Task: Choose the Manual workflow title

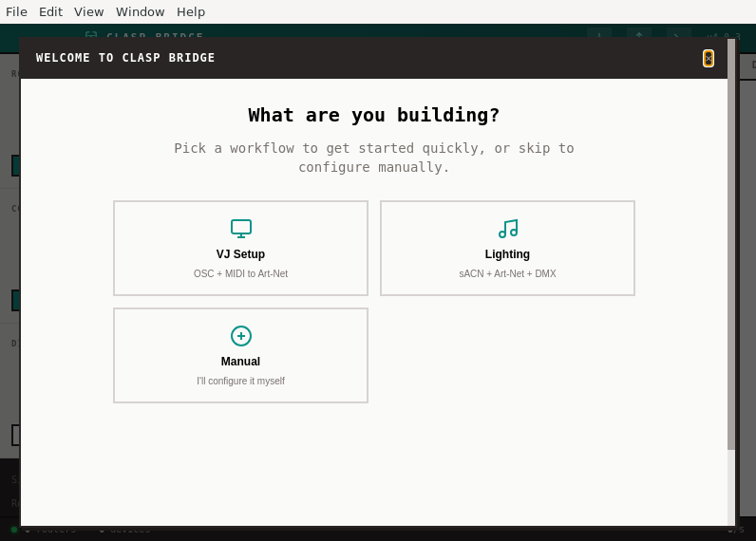Action: coord(240,362)
